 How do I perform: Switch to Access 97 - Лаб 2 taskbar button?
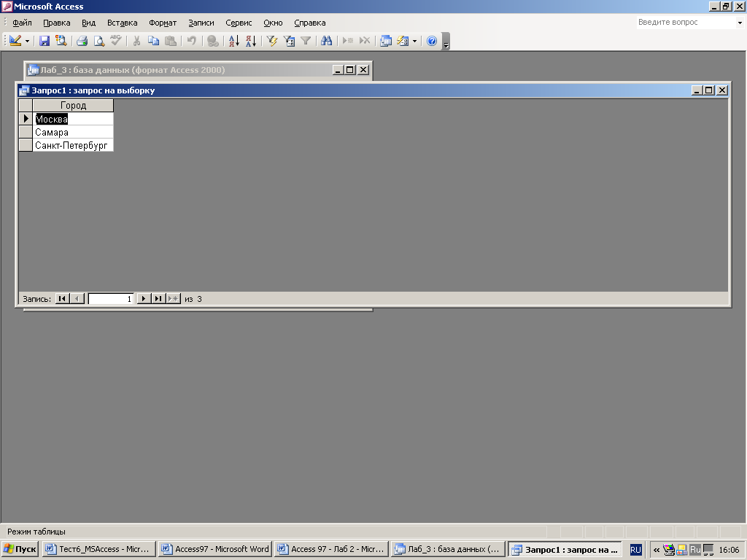tap(331, 549)
